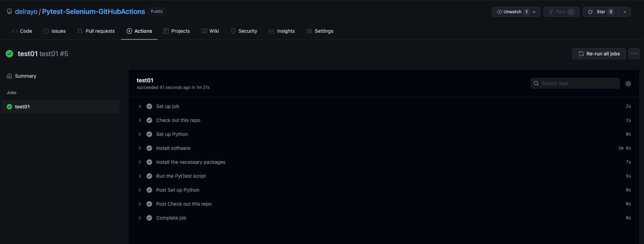The width and height of the screenshot is (644, 244).
Task: Click the 2s duration of Set up job
Action: [628, 106]
